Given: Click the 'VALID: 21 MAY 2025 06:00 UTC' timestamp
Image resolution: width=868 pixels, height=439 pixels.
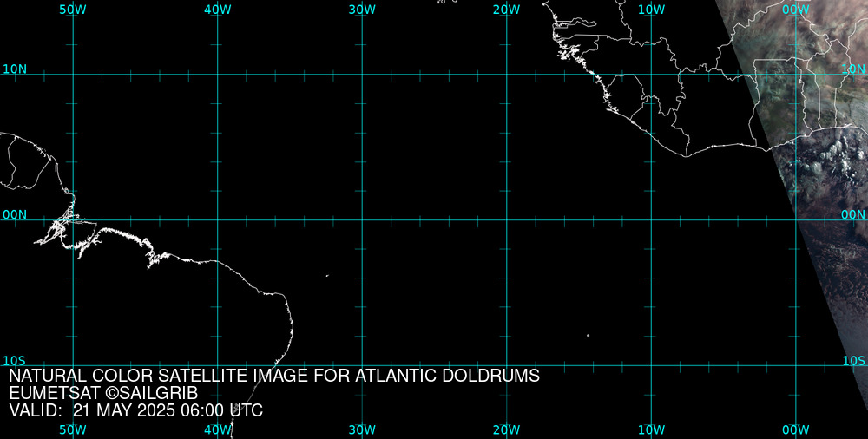Looking at the screenshot, I should (136, 410).
